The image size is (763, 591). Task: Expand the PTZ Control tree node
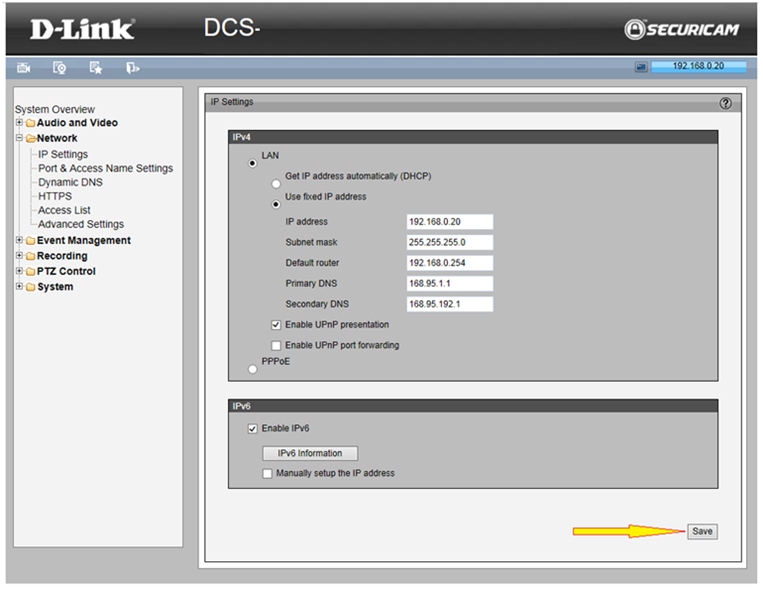(x=19, y=272)
